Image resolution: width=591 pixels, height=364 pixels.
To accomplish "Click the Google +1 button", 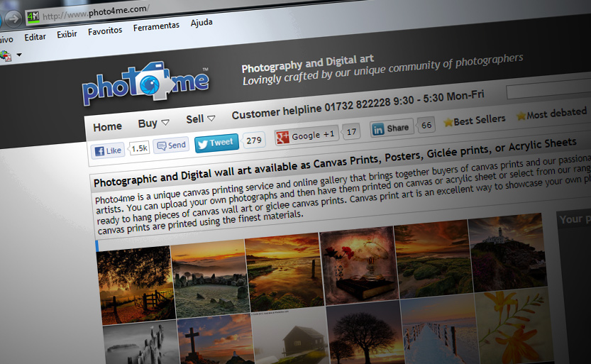I will [306, 136].
